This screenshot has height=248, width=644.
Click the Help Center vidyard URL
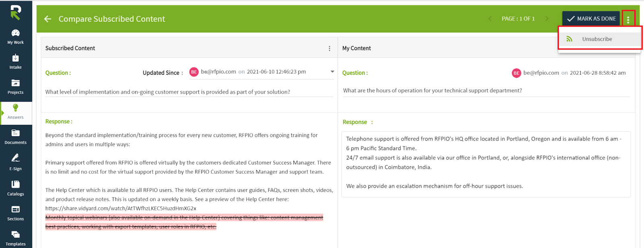pyautogui.click(x=121, y=208)
